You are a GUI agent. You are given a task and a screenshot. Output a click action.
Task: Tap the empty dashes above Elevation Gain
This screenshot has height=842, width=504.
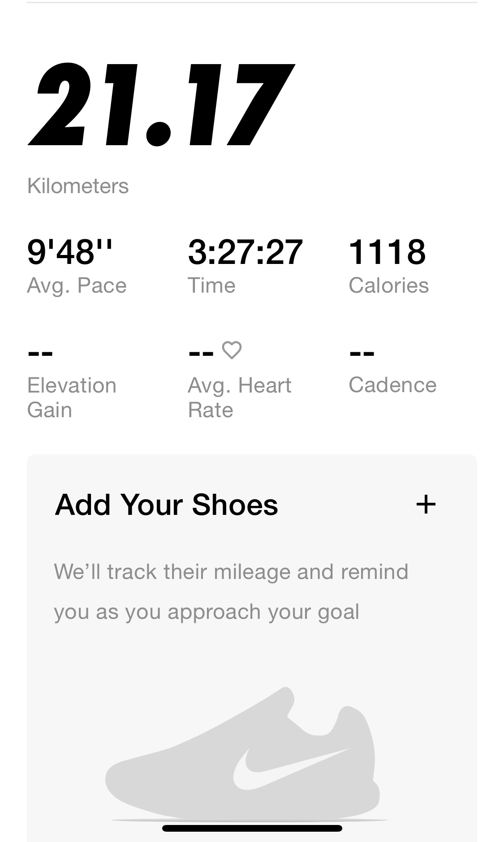pos(40,353)
